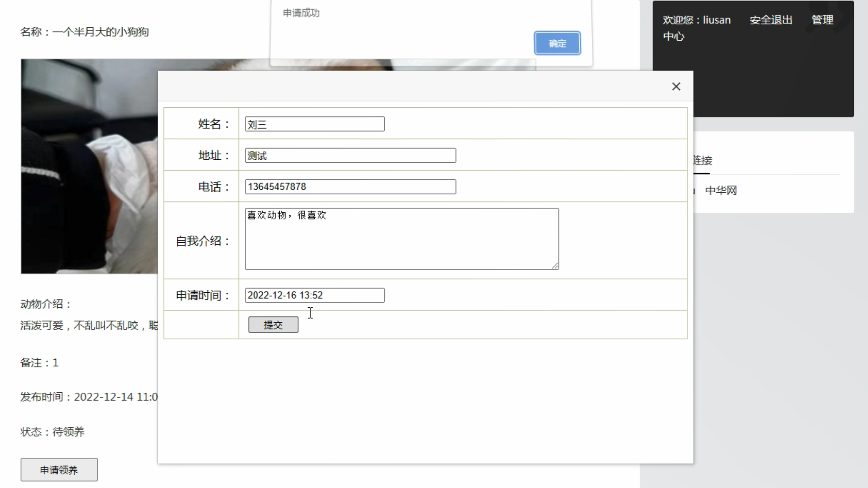Click 申请领养 adoption request button

59,470
